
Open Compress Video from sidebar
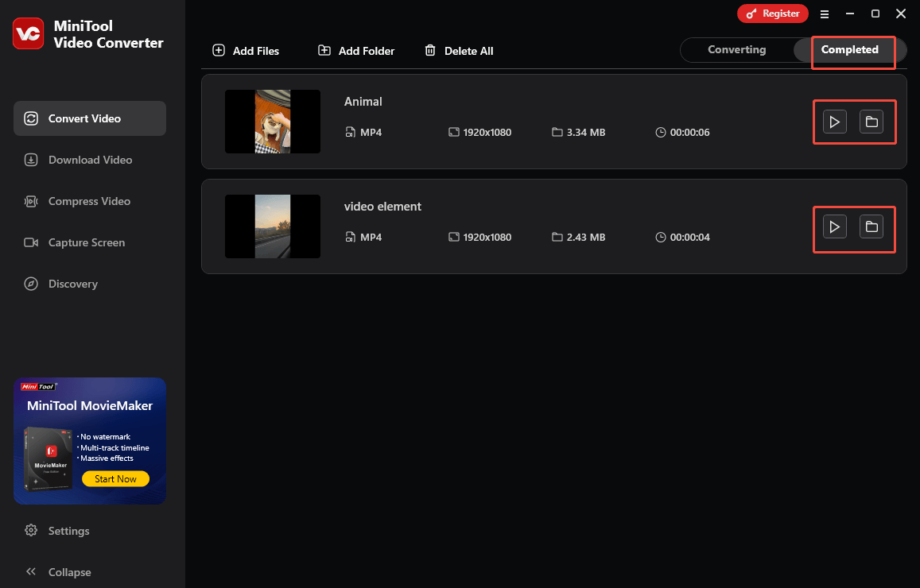pyautogui.click(x=90, y=201)
